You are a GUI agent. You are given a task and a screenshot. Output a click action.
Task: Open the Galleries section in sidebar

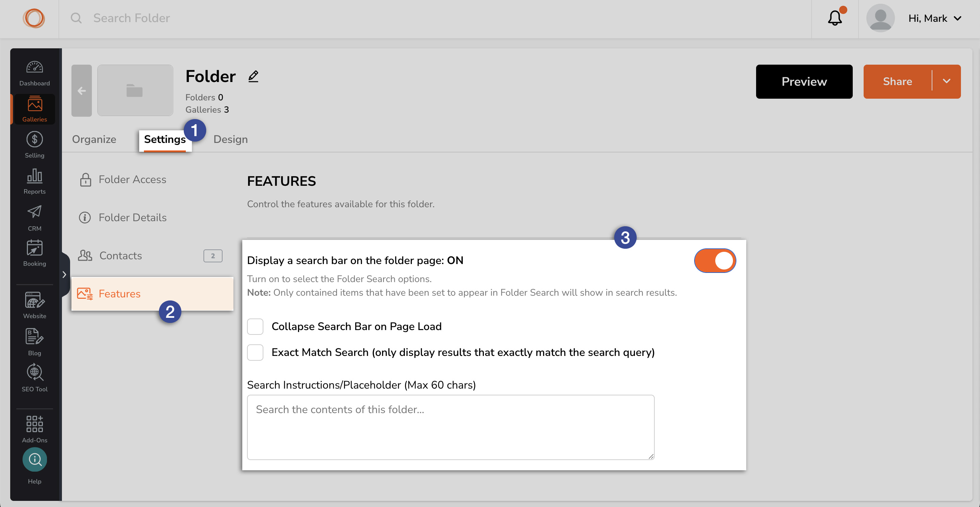35,110
